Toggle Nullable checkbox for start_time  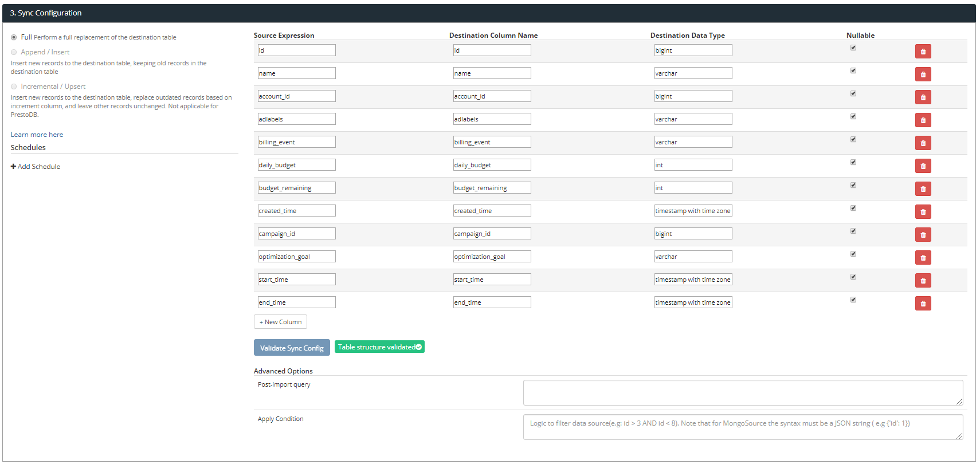coord(853,277)
